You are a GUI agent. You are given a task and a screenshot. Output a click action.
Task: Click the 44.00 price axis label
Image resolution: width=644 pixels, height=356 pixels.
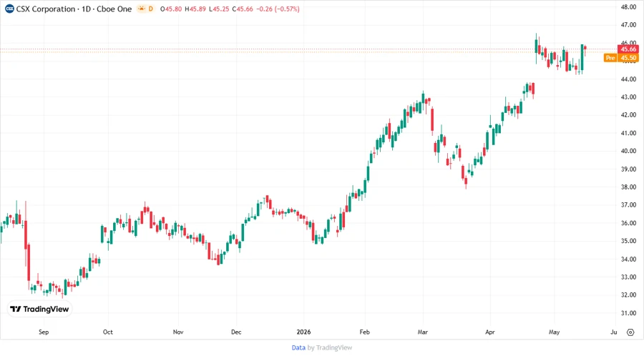click(x=628, y=79)
